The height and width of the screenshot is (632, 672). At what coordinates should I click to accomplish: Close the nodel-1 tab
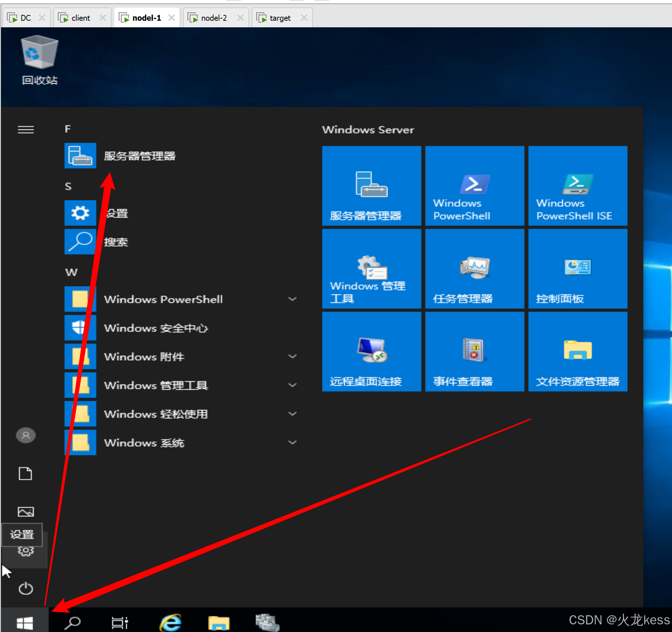point(172,18)
